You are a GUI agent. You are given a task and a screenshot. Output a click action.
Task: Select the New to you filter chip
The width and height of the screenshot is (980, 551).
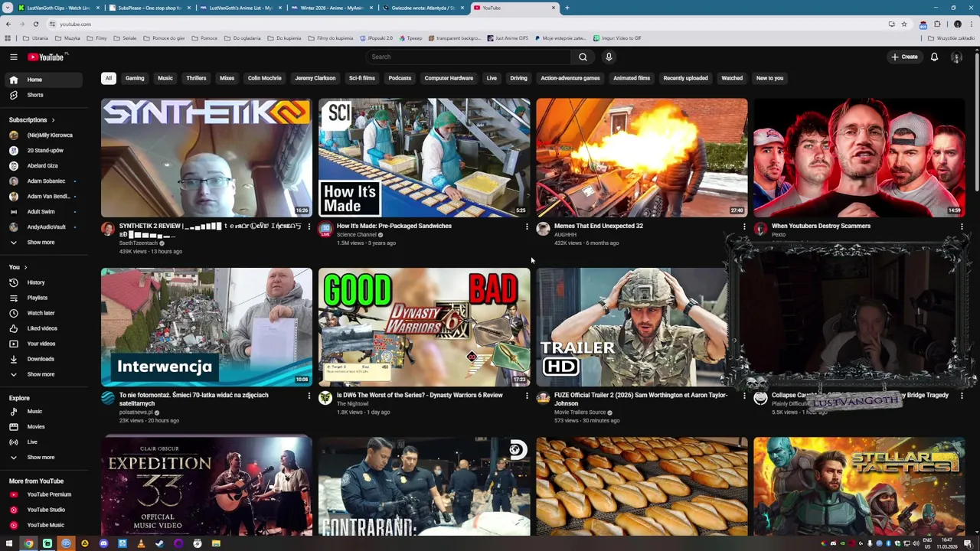769,78
